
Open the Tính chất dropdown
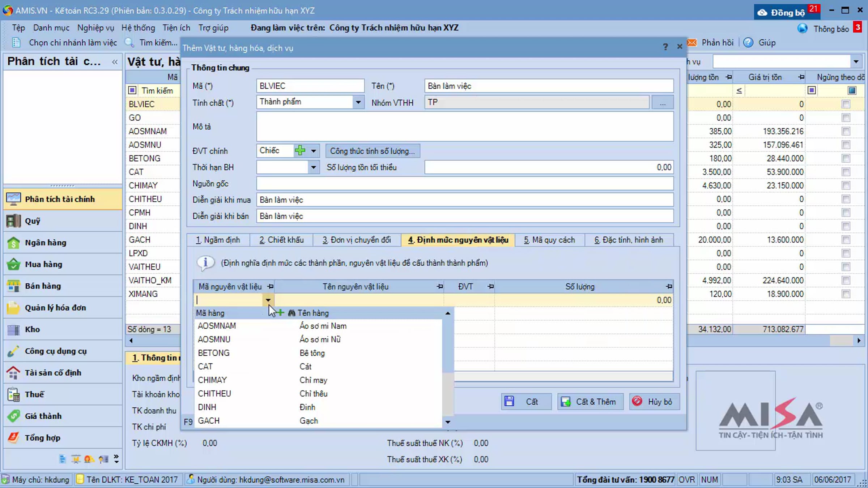(x=358, y=102)
